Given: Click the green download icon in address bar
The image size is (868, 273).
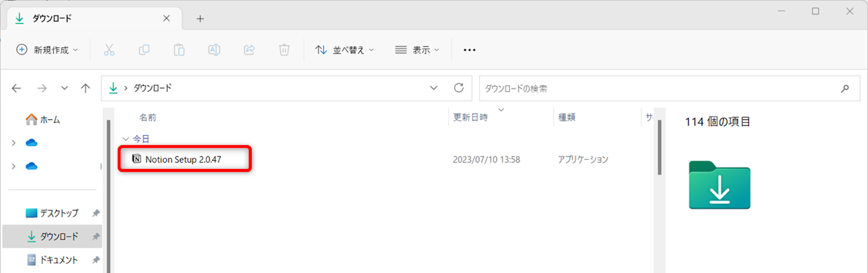Looking at the screenshot, I should (x=113, y=88).
